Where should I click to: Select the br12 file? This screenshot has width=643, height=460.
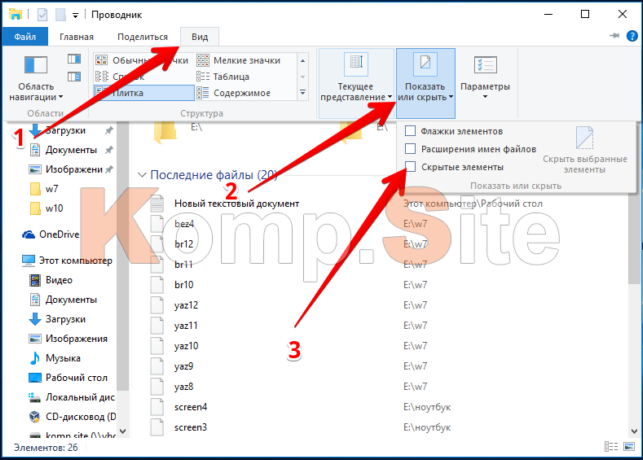pos(184,244)
